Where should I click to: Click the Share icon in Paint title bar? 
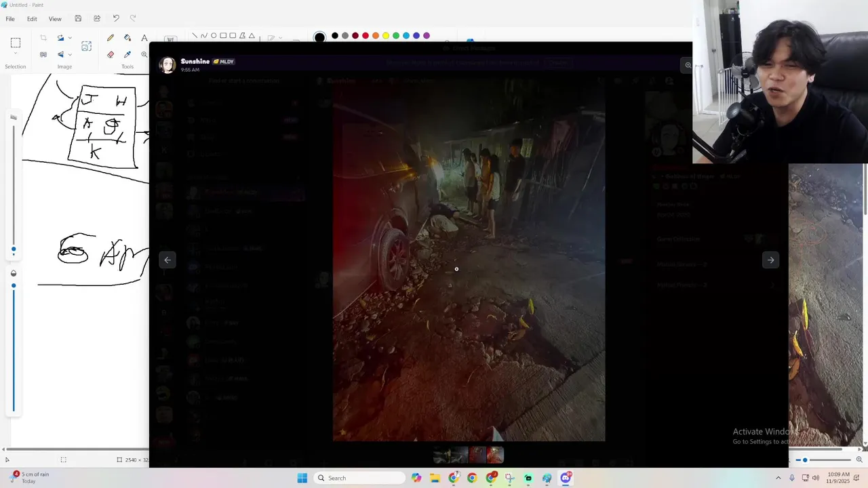coord(97,18)
